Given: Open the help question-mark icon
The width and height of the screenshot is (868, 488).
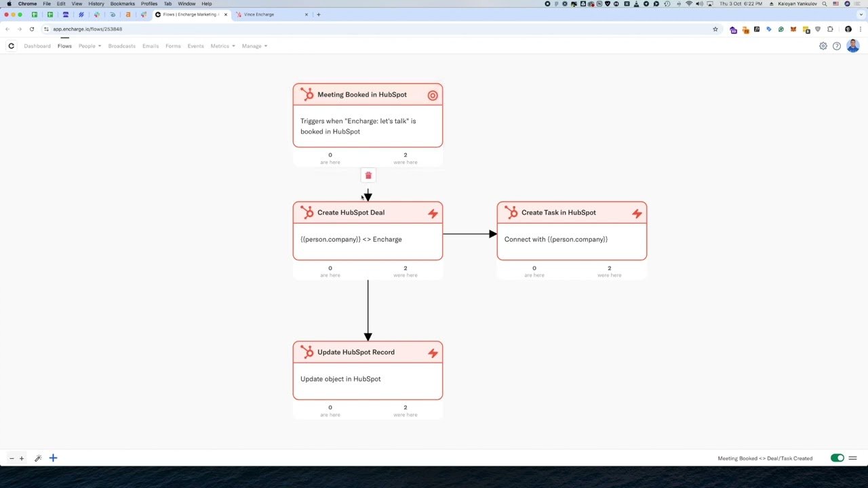Looking at the screenshot, I should point(837,46).
